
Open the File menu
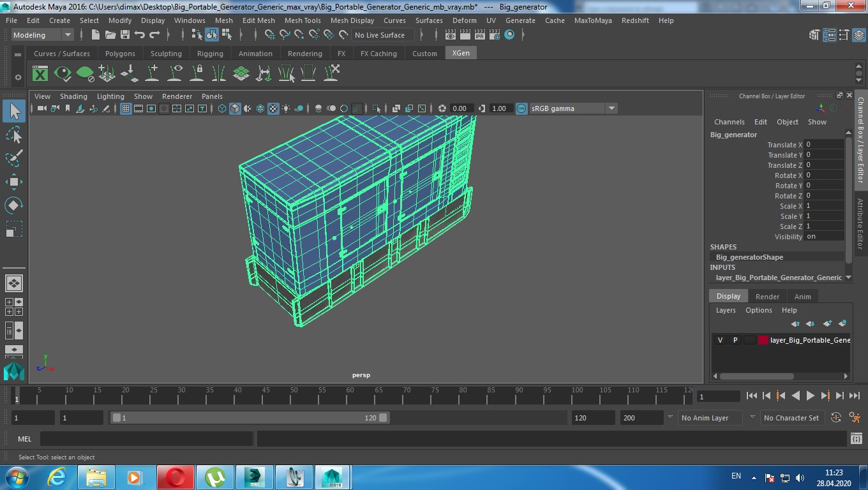[11, 20]
